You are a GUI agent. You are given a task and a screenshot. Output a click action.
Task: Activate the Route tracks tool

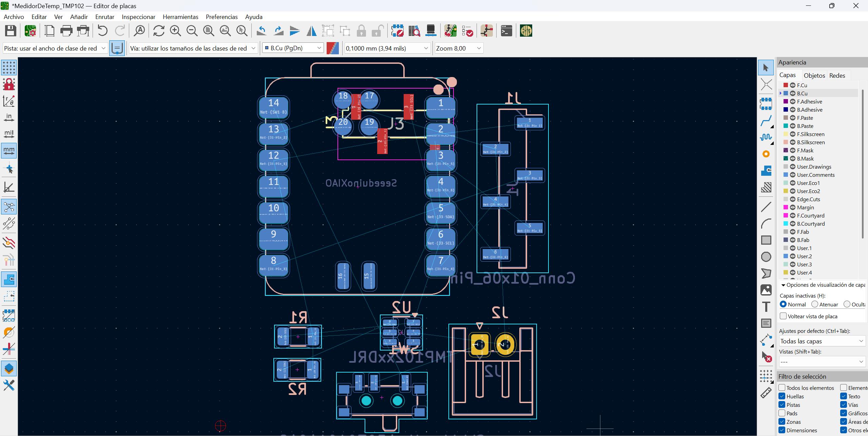[x=766, y=120]
